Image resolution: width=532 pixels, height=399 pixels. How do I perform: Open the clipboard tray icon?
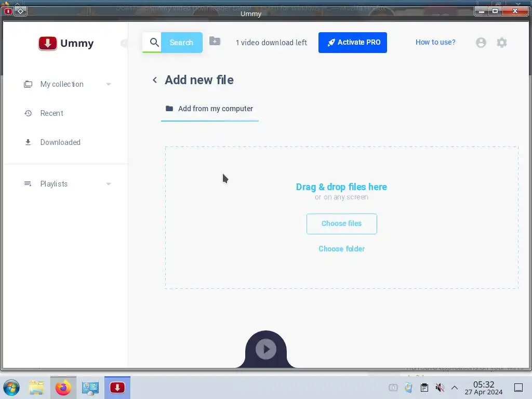click(424, 388)
